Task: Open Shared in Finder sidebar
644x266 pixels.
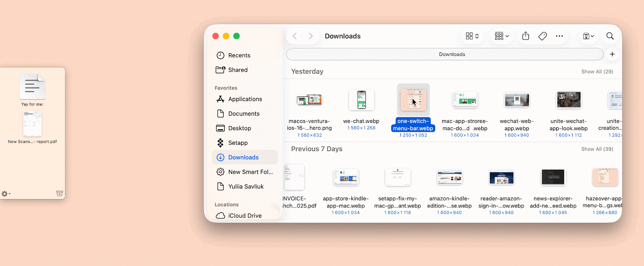Action: click(x=245, y=70)
